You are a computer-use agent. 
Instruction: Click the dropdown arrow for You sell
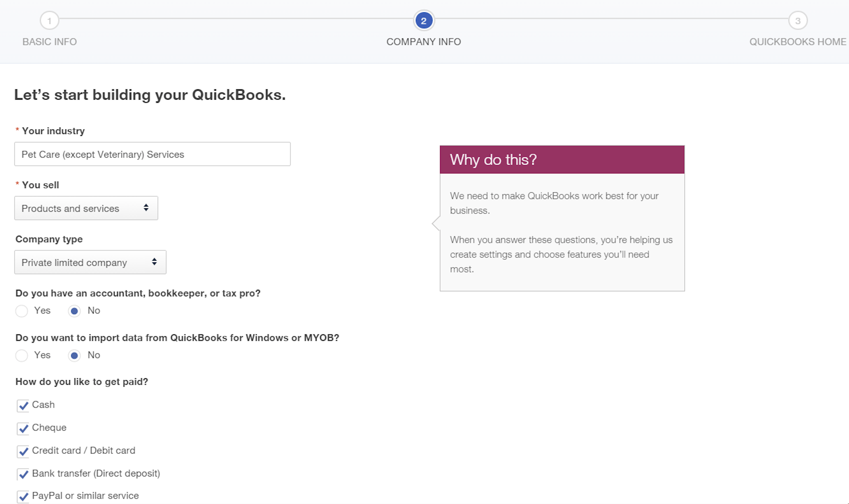click(146, 208)
